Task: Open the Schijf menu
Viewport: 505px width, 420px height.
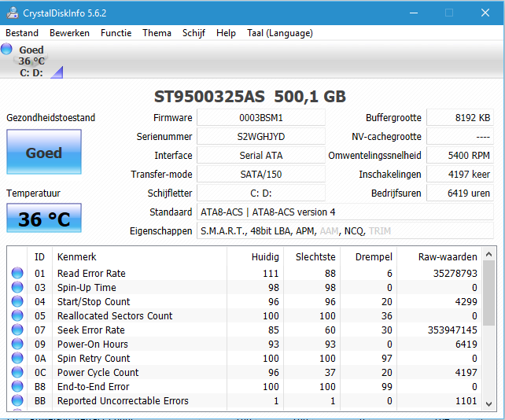Action: click(x=194, y=33)
